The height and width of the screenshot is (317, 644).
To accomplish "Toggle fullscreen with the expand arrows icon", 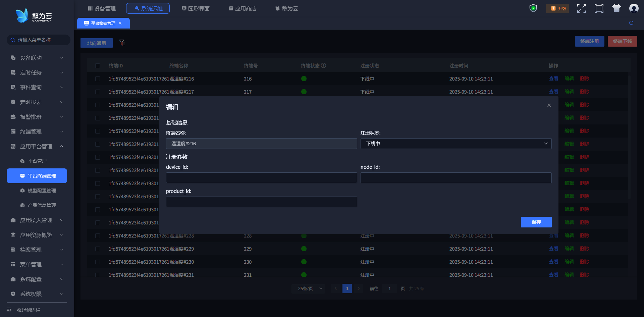I will pos(581,8).
